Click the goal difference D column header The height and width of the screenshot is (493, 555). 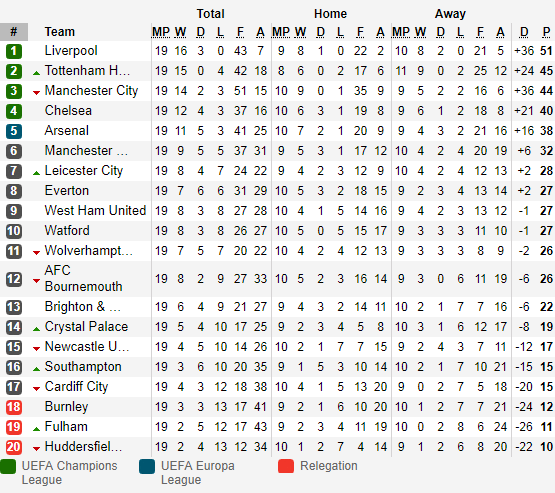coord(524,32)
